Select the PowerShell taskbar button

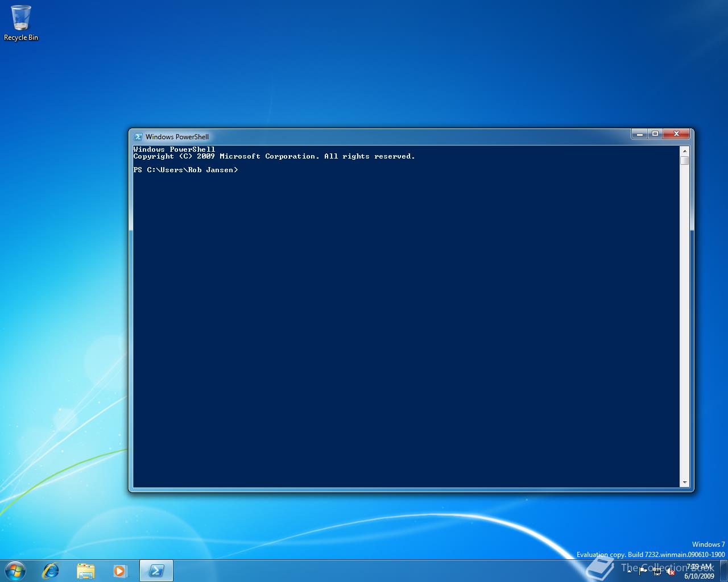click(x=156, y=571)
